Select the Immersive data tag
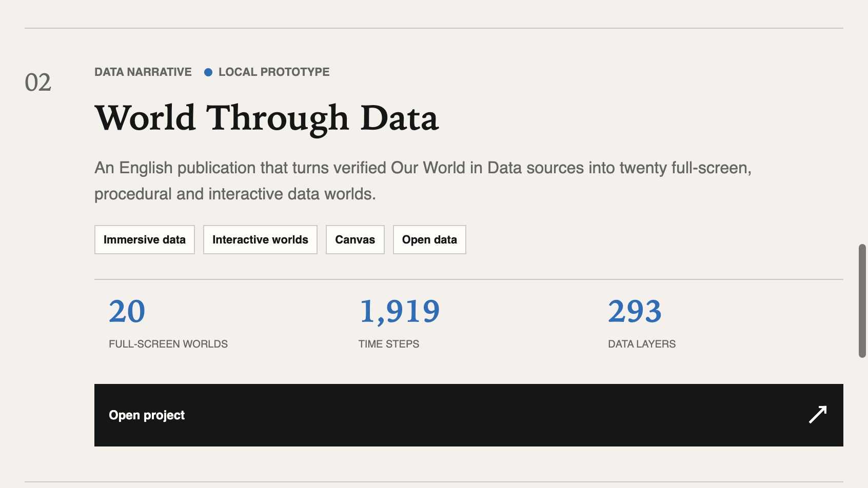The image size is (868, 488). [x=145, y=239]
